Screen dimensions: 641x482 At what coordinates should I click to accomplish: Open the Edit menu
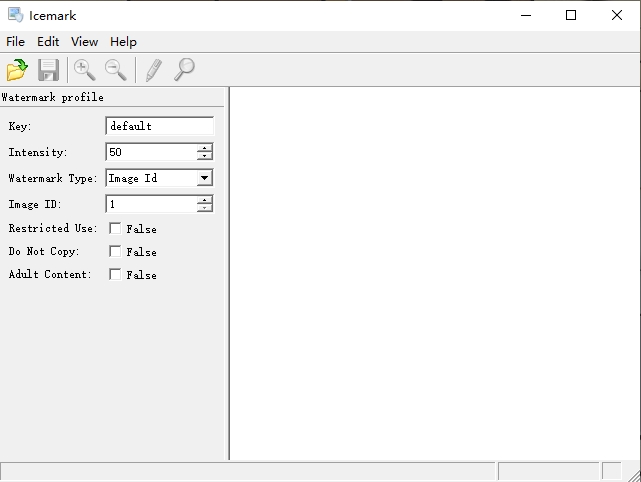click(48, 42)
